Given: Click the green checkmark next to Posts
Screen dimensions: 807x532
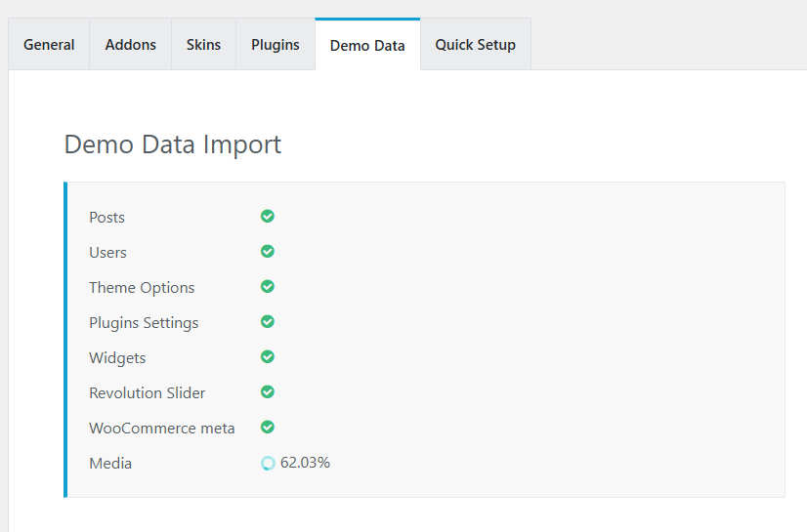Looking at the screenshot, I should click(268, 217).
